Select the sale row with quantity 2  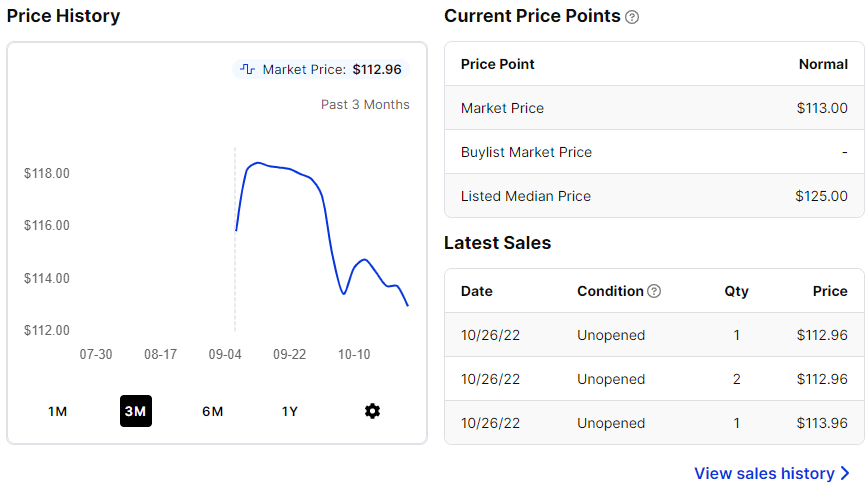coord(654,379)
